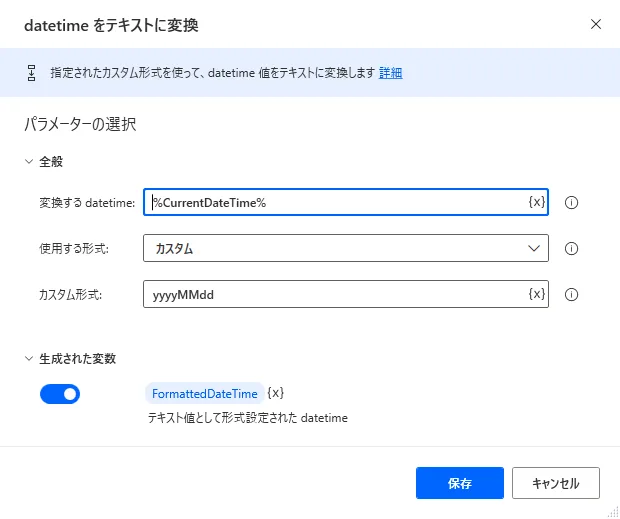Expand the 使用する形式 dropdown arrow
Image resolution: width=620 pixels, height=519 pixels.
[x=532, y=249]
